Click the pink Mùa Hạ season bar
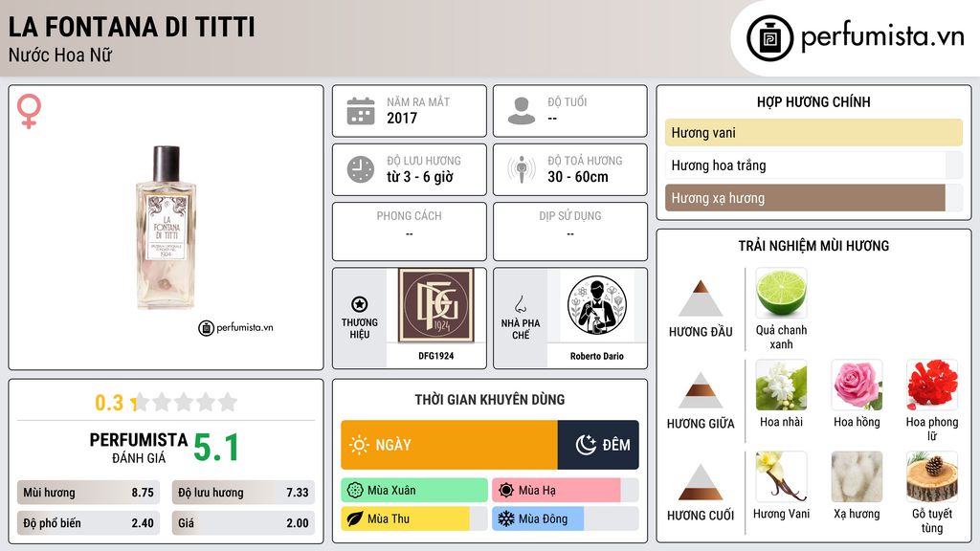Screen dimensions: 980x551 pyautogui.click(x=565, y=491)
